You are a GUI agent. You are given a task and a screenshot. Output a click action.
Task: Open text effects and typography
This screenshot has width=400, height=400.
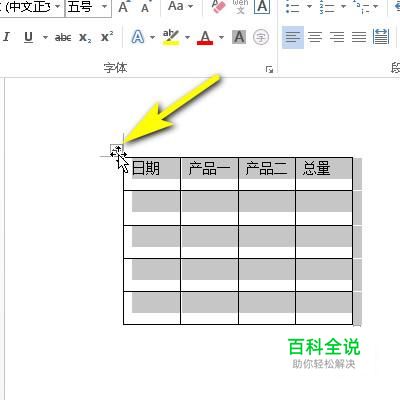tap(138, 37)
